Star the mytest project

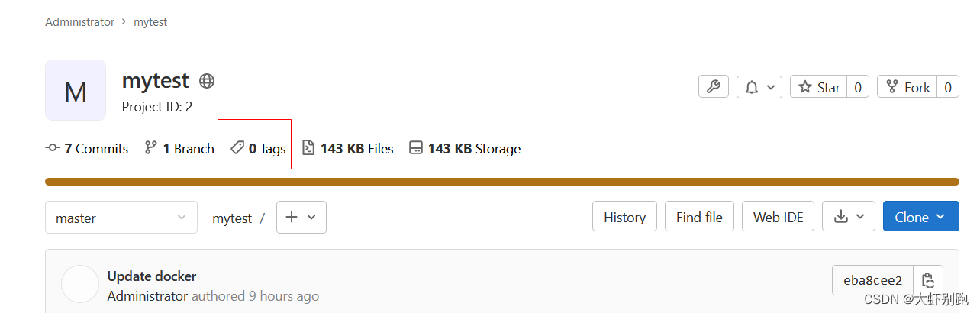(819, 87)
